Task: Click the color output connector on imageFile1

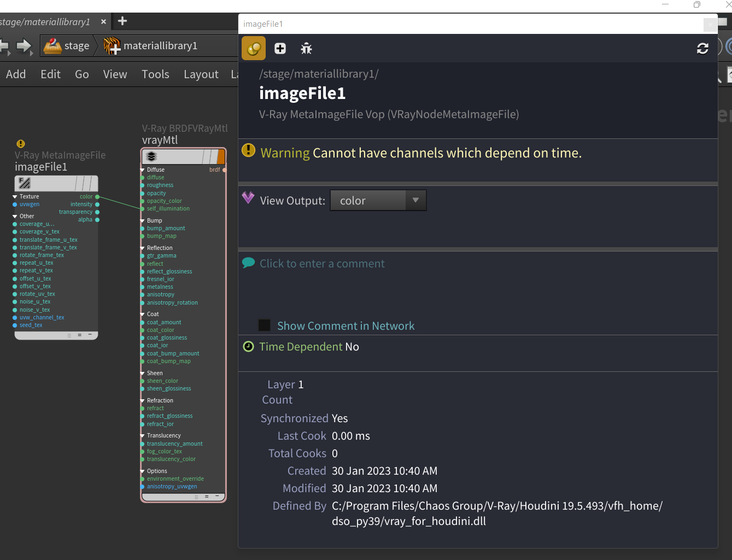Action: point(97,196)
